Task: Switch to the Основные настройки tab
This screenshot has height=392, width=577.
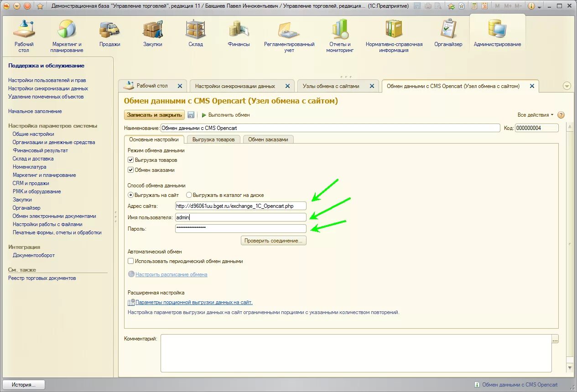Action: (x=154, y=139)
